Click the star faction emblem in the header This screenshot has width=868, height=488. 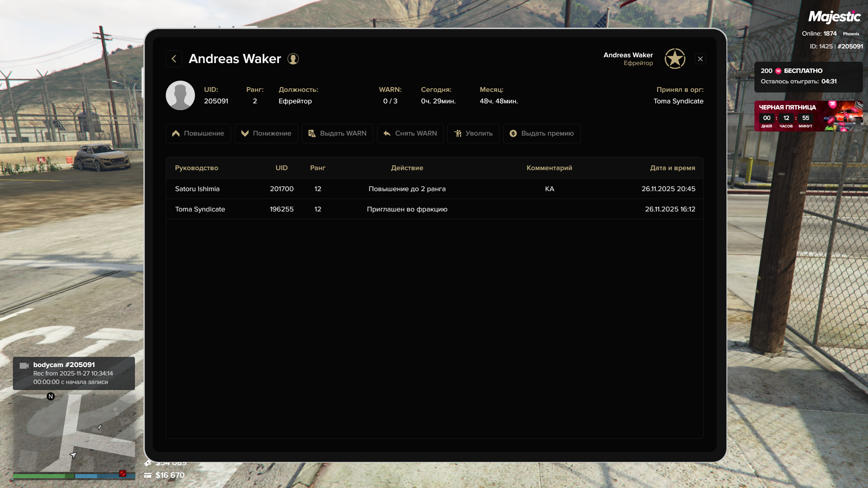click(x=675, y=59)
